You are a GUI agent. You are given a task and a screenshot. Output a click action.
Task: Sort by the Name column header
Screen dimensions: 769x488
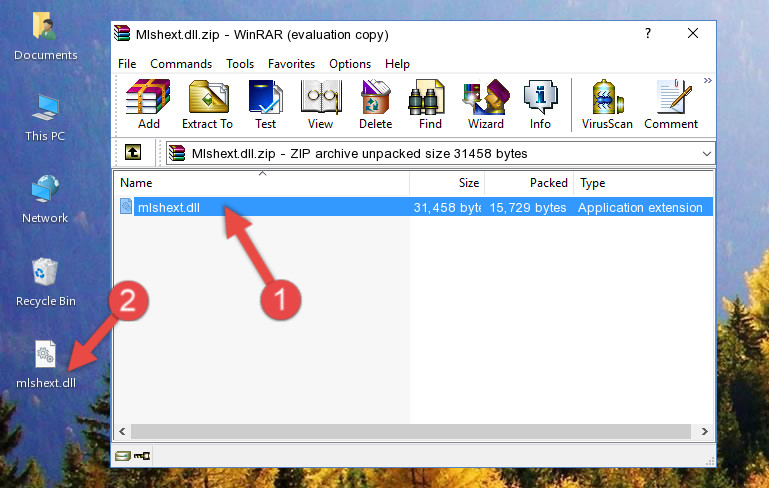tap(262, 183)
